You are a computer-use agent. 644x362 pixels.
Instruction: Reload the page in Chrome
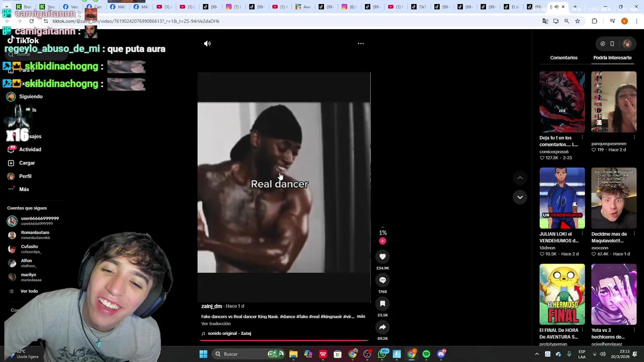tap(31, 21)
